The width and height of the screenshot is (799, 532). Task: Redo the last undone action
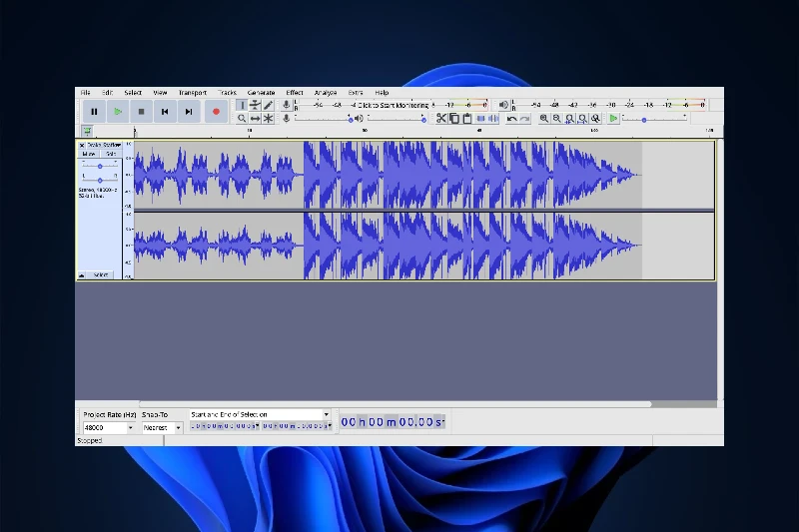524,119
